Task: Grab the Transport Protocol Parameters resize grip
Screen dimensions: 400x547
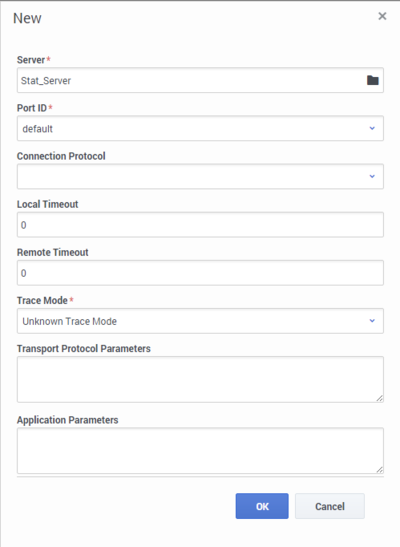Action: pos(380,398)
